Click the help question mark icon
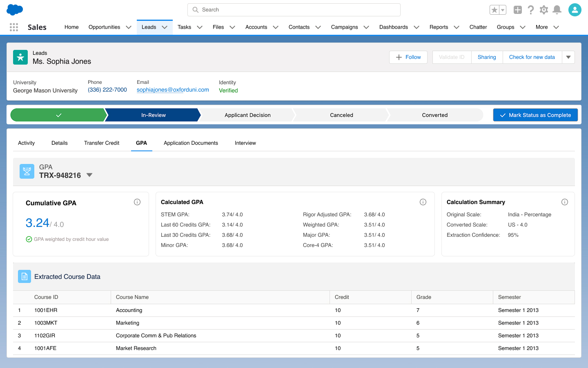 pyautogui.click(x=531, y=9)
